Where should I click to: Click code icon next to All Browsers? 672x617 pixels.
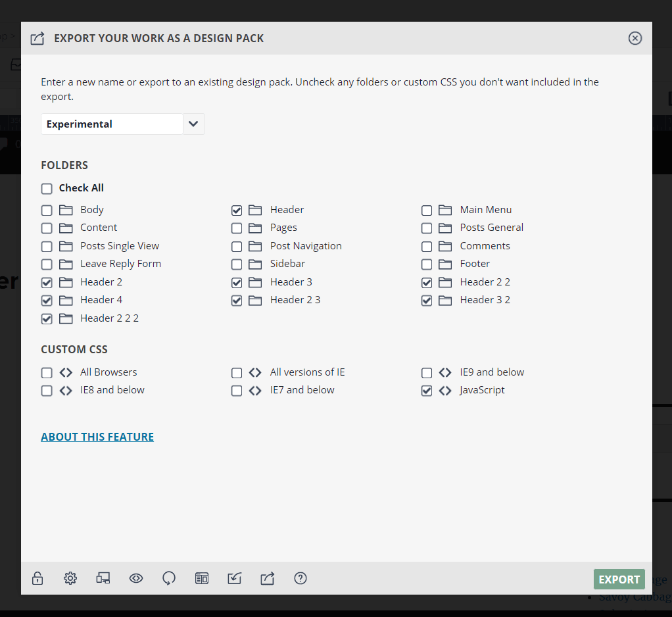tap(66, 372)
